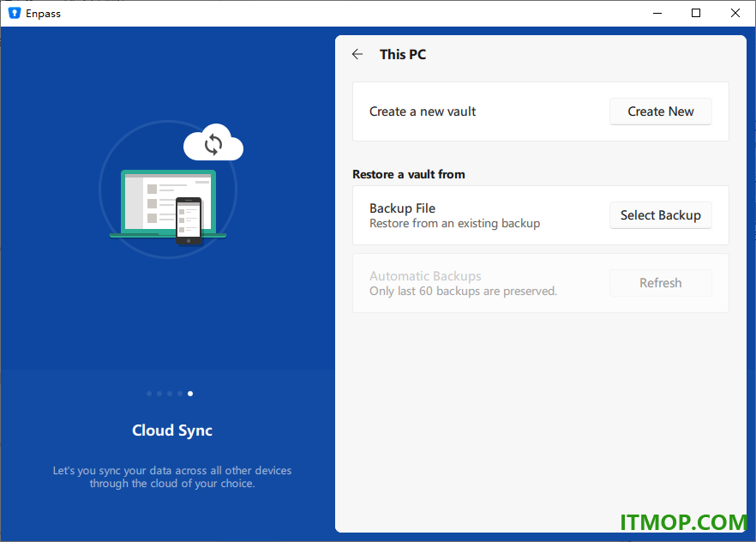Screen dimensions: 756x542
Task: Click the "Backup File" label
Action: 402,208
